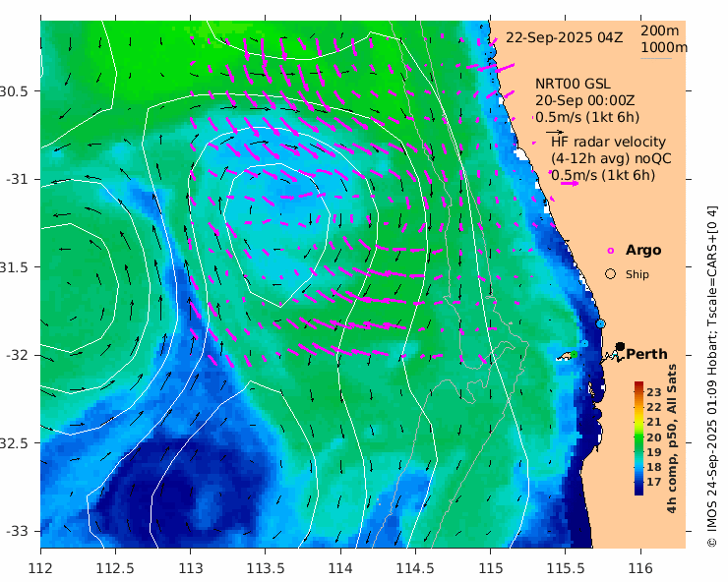The width and height of the screenshot is (728, 582).
Task: Click the 114.5 longitude axis label
Action: click(415, 568)
